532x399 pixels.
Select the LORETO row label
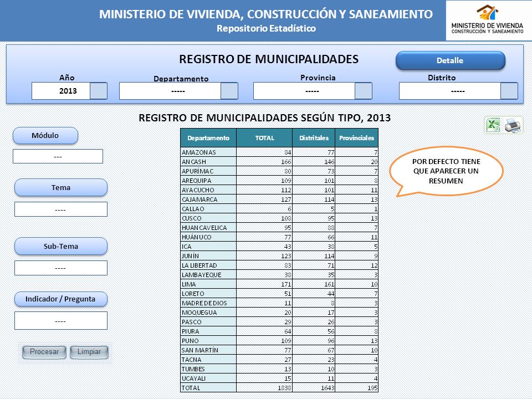pos(193,294)
